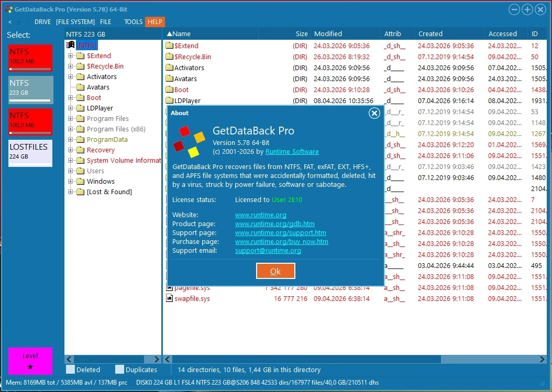
Task: Select the first red NTFS 100,0 MB tile
Action: click(x=30, y=58)
